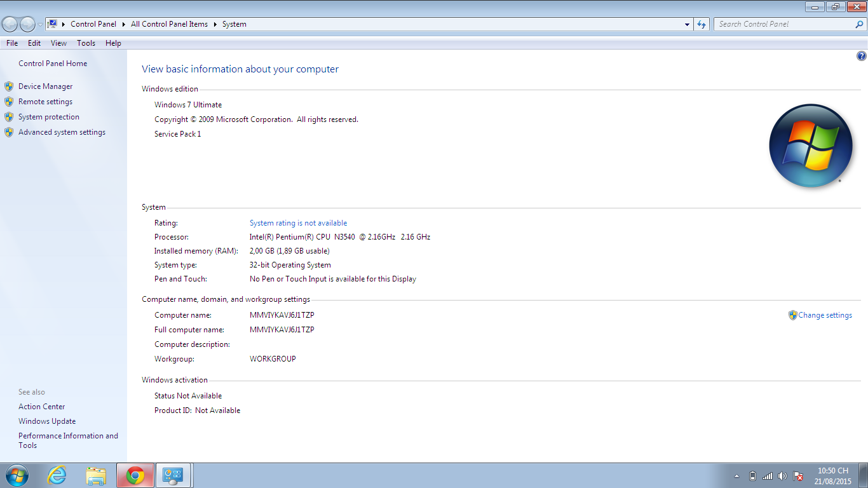868x488 pixels.
Task: Click the Windows Start orb
Action: [x=17, y=475]
